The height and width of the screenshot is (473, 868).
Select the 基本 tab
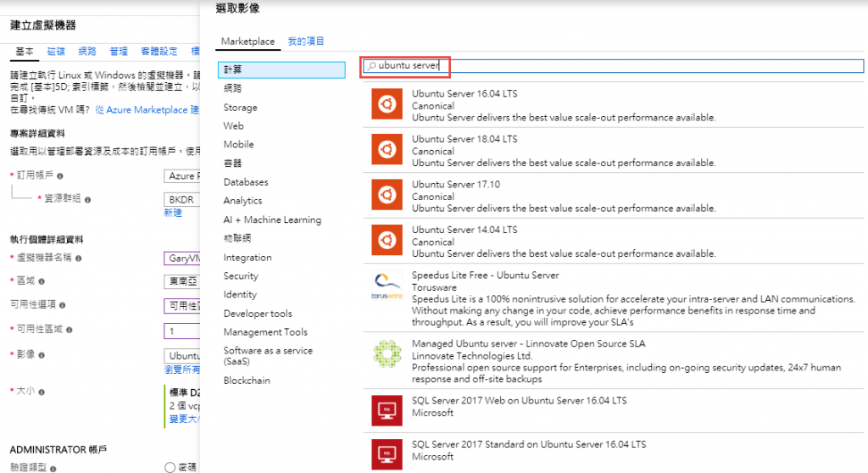coord(25,52)
